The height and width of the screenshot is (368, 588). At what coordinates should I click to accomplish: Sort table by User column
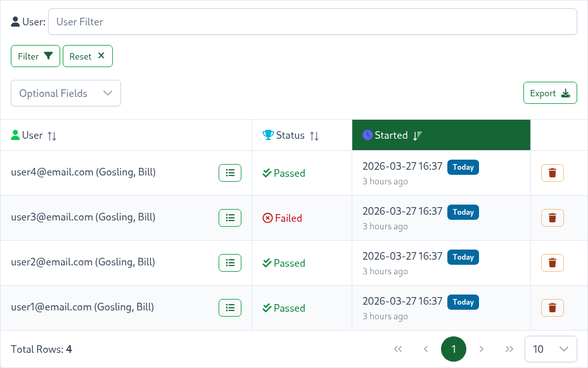coord(52,136)
